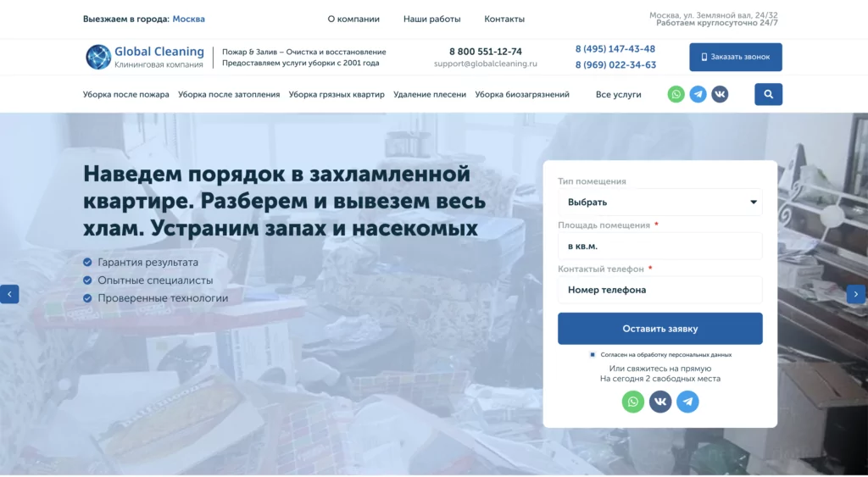Contact via WhatsApp icon in the form
This screenshot has height=477, width=868.
point(632,402)
